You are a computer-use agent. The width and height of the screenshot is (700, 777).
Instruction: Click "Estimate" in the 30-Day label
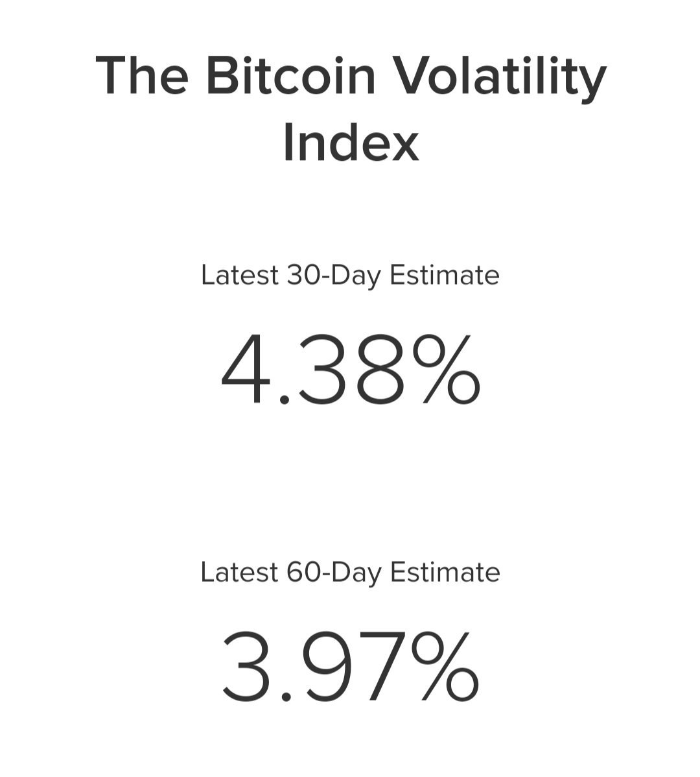click(445, 275)
